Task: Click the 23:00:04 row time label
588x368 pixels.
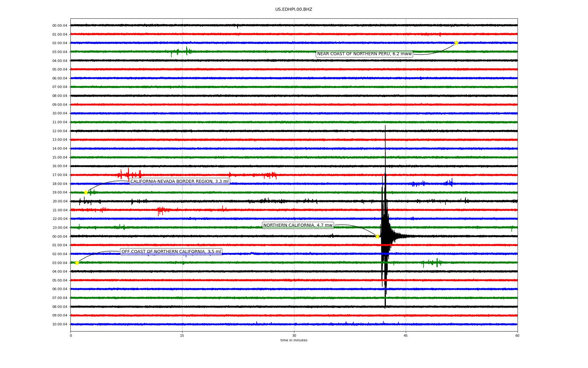Action: [60, 228]
